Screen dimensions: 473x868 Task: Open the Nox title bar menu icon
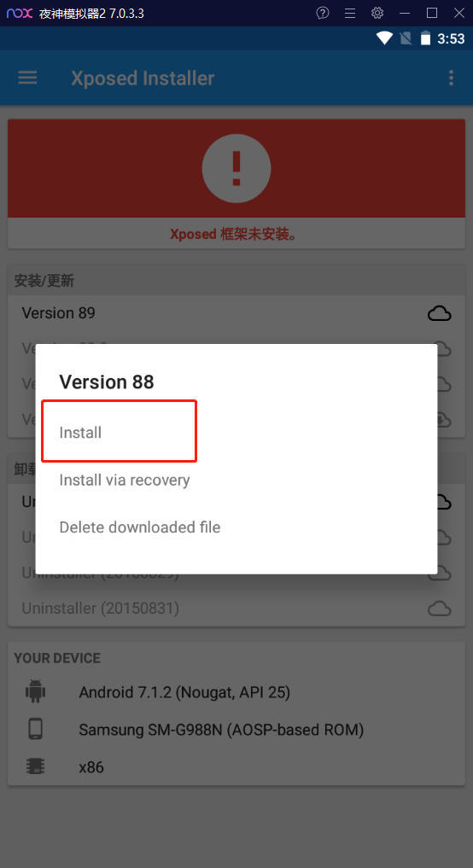(350, 13)
